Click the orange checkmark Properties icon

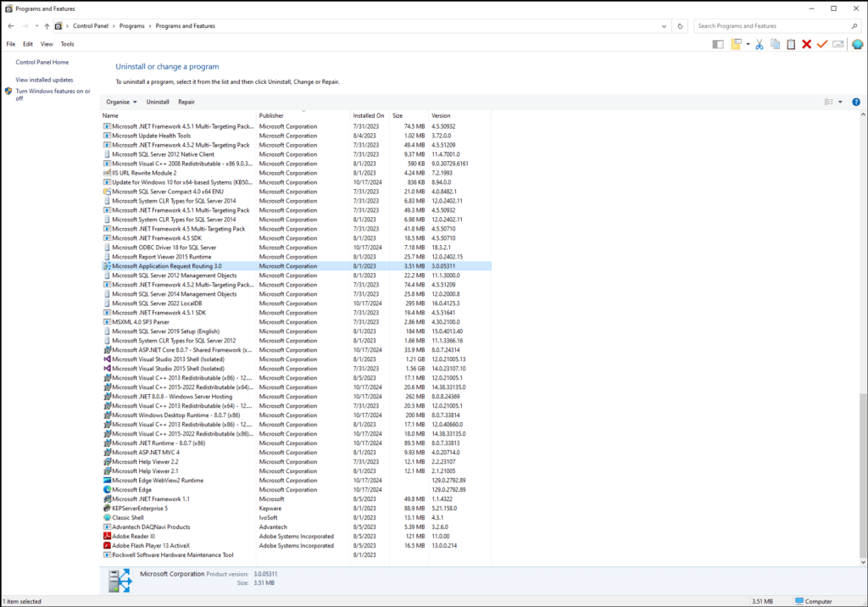[x=822, y=44]
